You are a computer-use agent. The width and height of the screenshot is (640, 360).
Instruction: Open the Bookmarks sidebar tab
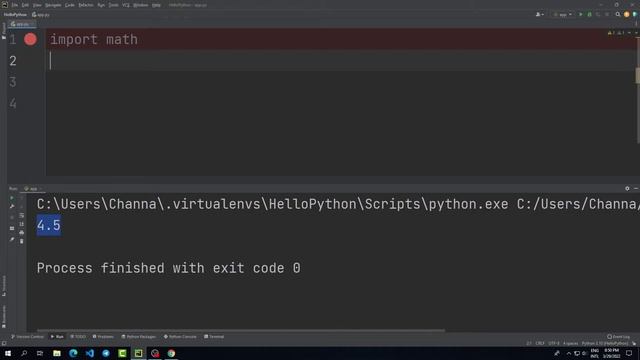coord(4,316)
